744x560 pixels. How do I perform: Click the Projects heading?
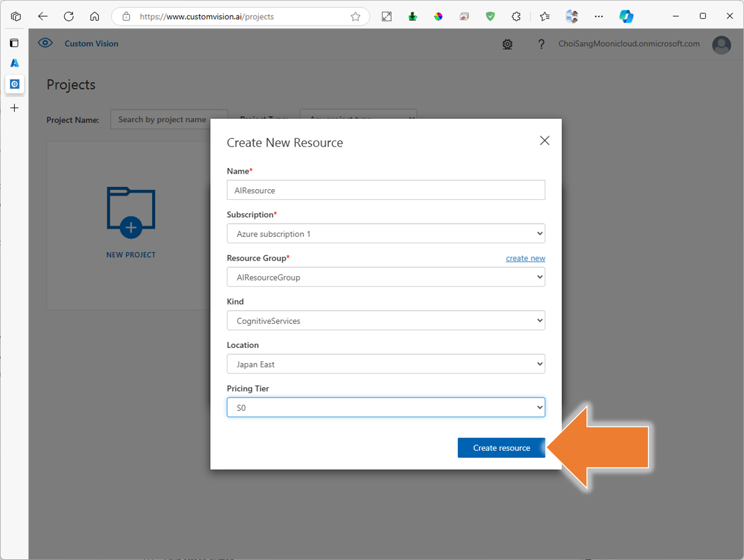(x=71, y=85)
